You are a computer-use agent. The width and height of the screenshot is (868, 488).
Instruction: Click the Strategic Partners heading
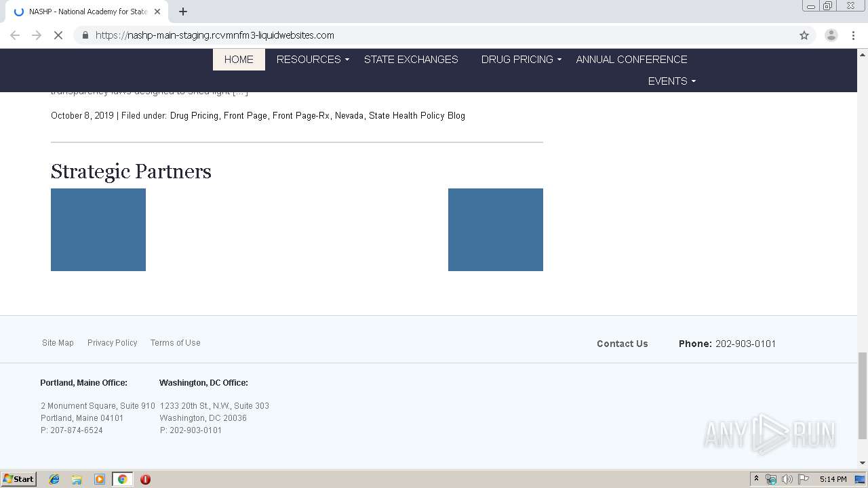(131, 171)
